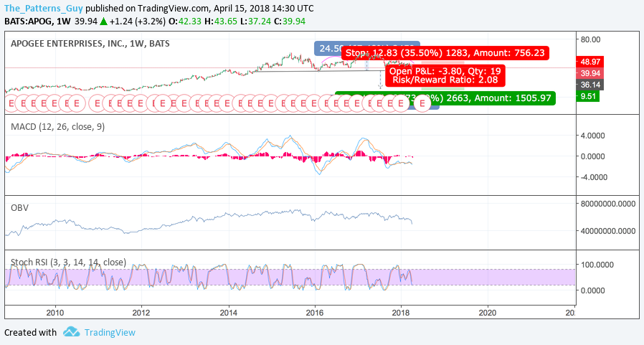
Task: Click the OBV 40000000.0000 axis value
Action: point(608,231)
